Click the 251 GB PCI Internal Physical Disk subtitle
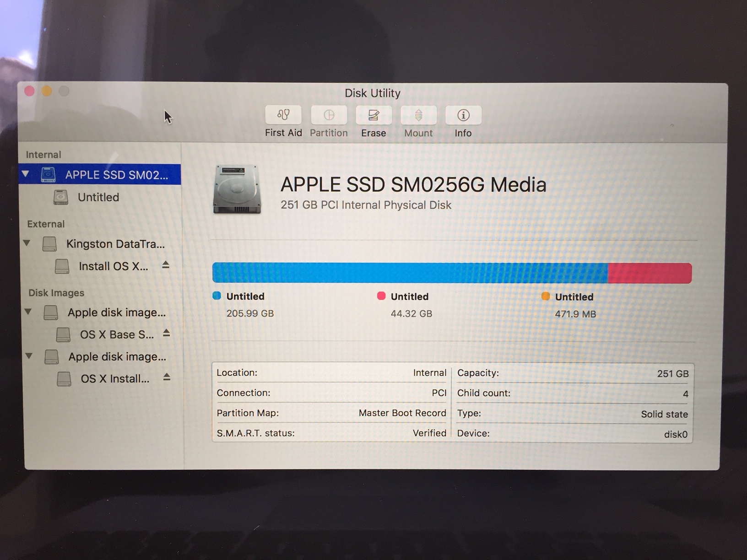This screenshot has height=560, width=747. tap(366, 205)
